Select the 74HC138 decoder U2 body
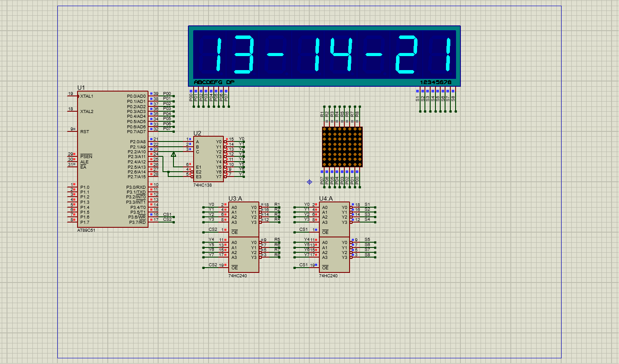 point(209,159)
